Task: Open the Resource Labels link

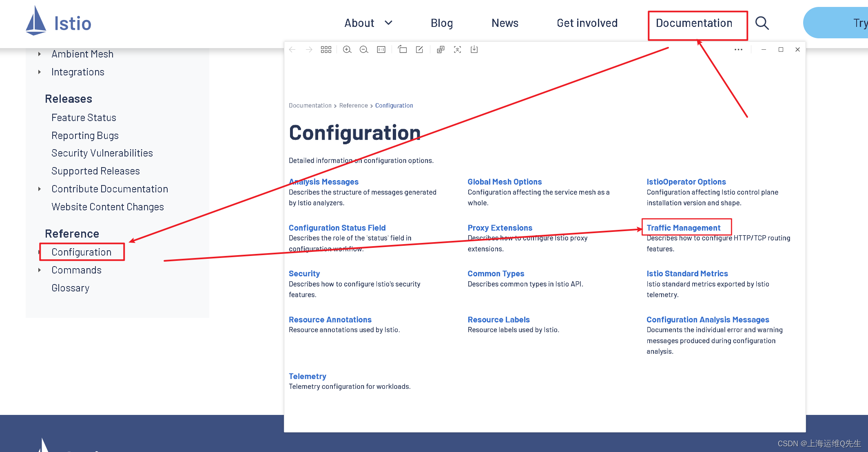Action: (498, 320)
